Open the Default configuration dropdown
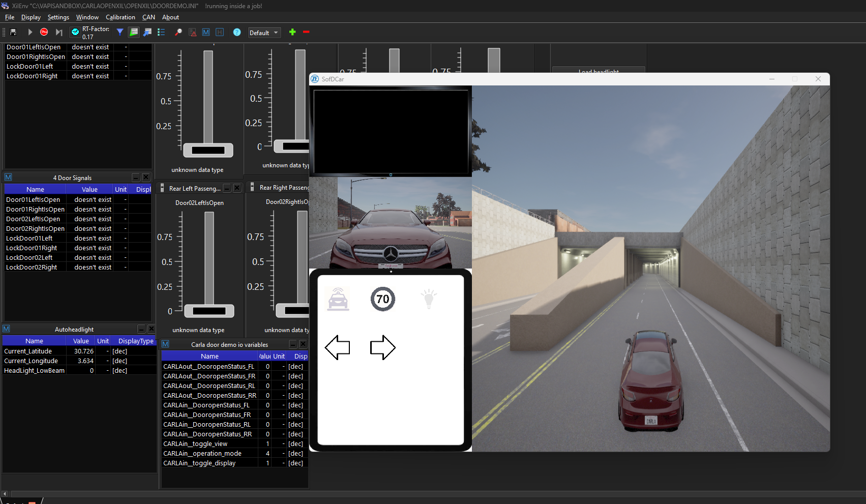The image size is (866, 504). click(264, 32)
